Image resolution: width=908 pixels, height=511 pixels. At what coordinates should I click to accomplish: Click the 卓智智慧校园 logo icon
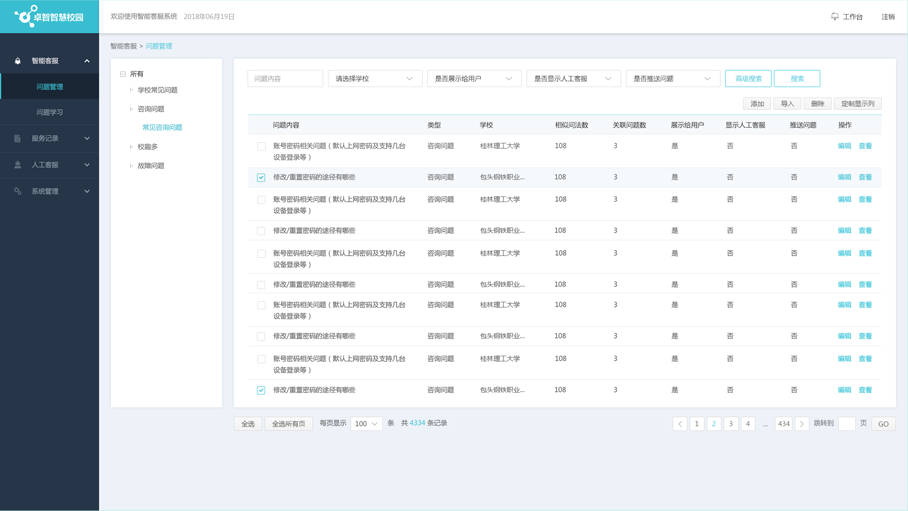24,16
